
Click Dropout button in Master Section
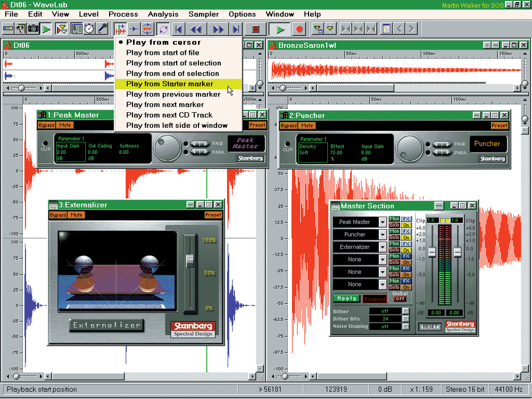(375, 299)
